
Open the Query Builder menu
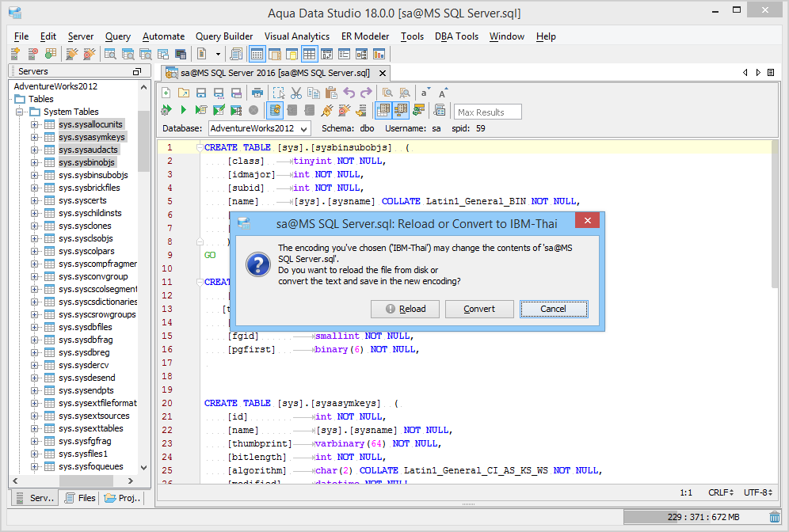(224, 36)
